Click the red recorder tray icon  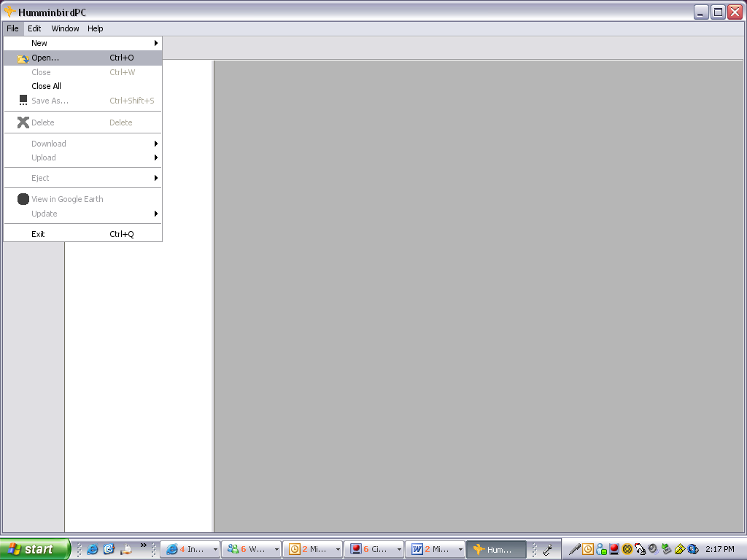(614, 550)
